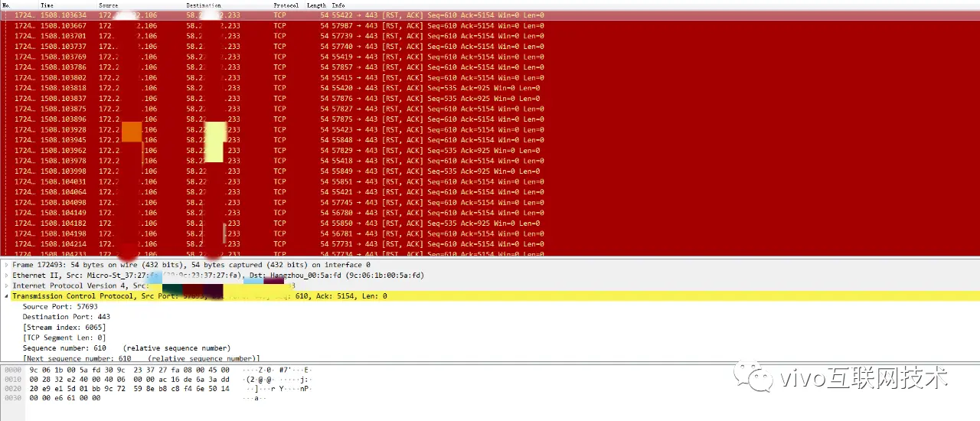
Task: Select packet at time 1508.104149
Action: 490,213
